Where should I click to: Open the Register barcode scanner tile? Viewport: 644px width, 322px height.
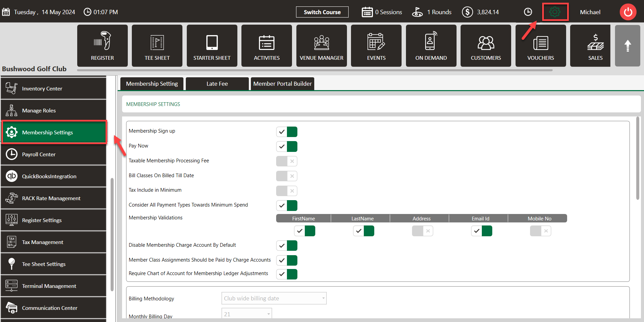(x=102, y=46)
